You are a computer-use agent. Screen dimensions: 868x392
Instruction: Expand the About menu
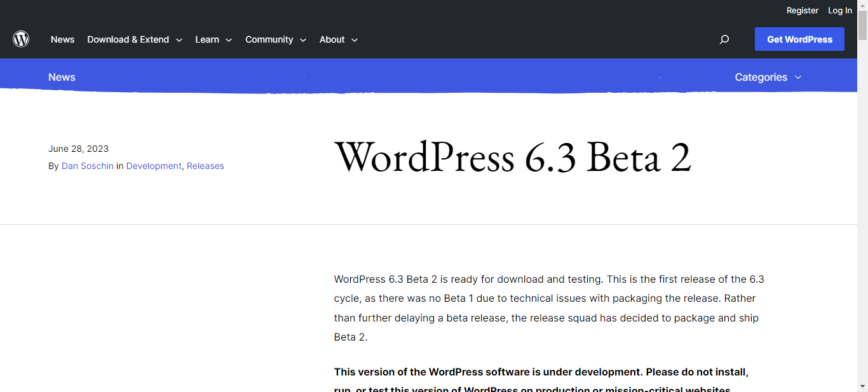pyautogui.click(x=339, y=39)
